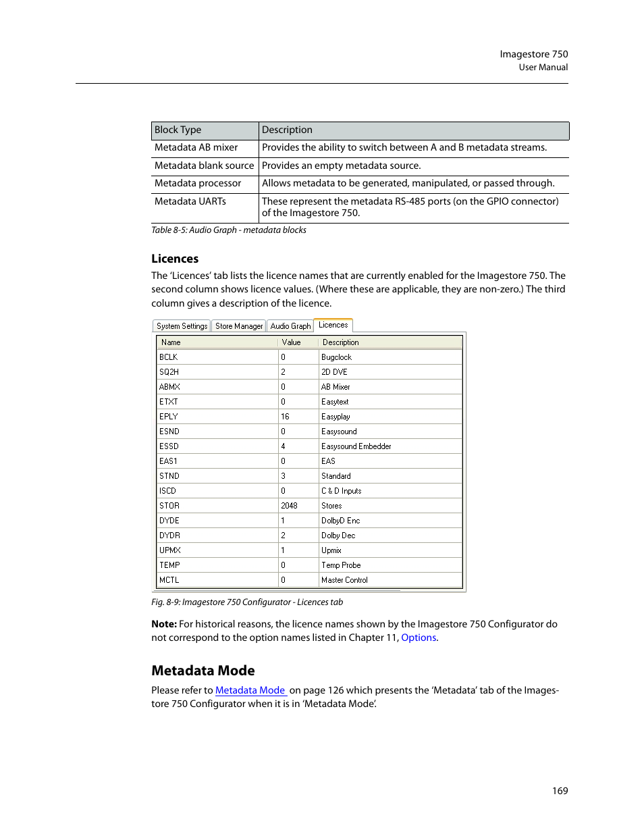This screenshot has height=834, width=644.
Task: Select the Licences tab
Action: [x=333, y=325]
